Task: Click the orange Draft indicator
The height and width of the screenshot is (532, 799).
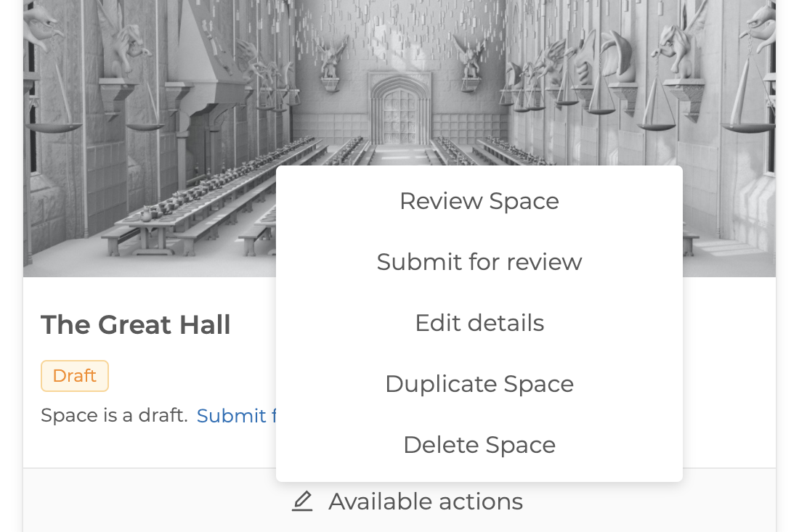Action: (74, 375)
